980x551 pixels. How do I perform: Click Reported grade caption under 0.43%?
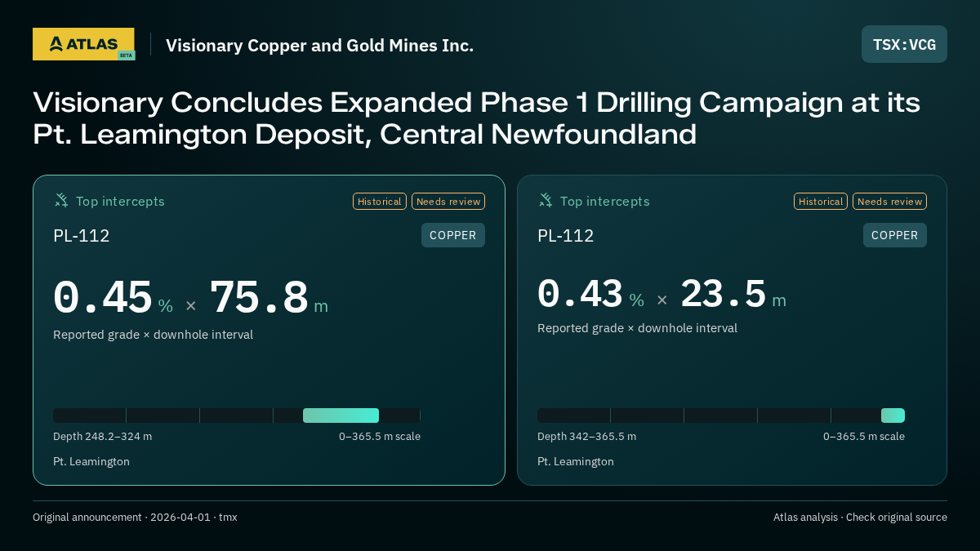637,328
